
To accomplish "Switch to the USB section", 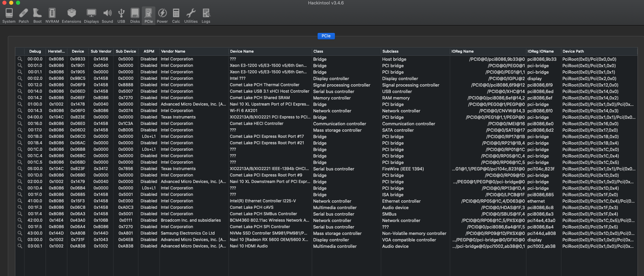I will tap(121, 16).
